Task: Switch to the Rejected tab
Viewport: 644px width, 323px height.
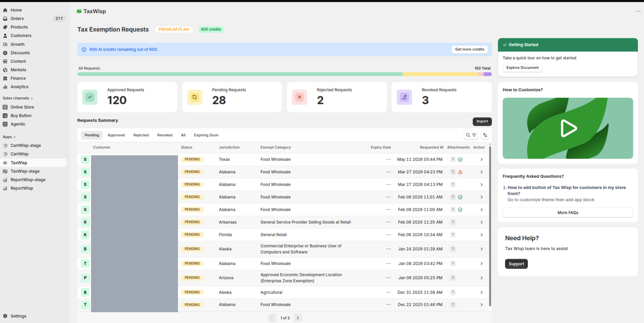Action: (141, 135)
